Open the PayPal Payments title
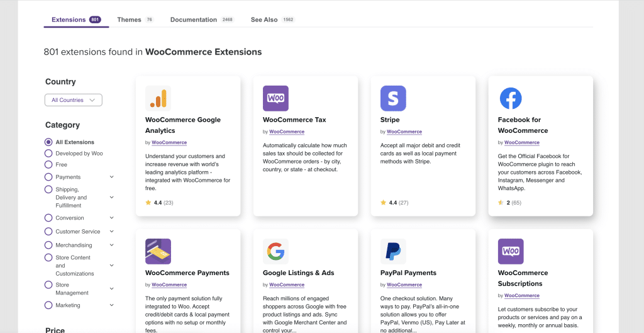Image resolution: width=644 pixels, height=333 pixels. 408,273
